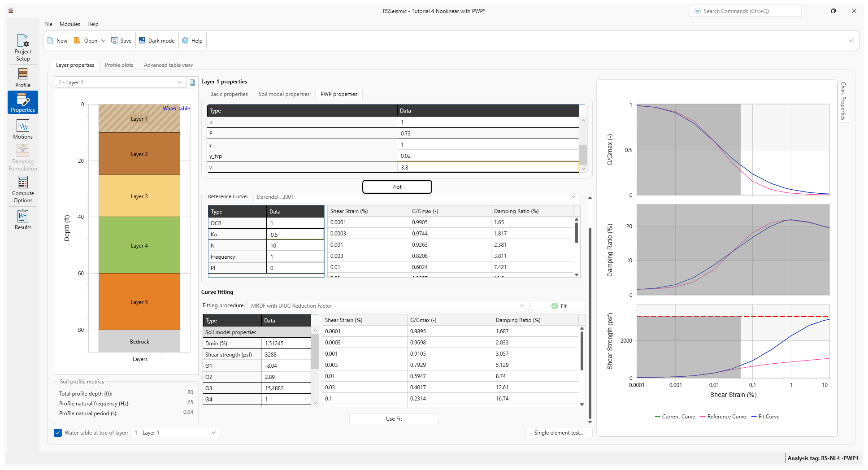The image size is (868, 470).
Task: Edit the N value 10
Action: tap(295, 246)
